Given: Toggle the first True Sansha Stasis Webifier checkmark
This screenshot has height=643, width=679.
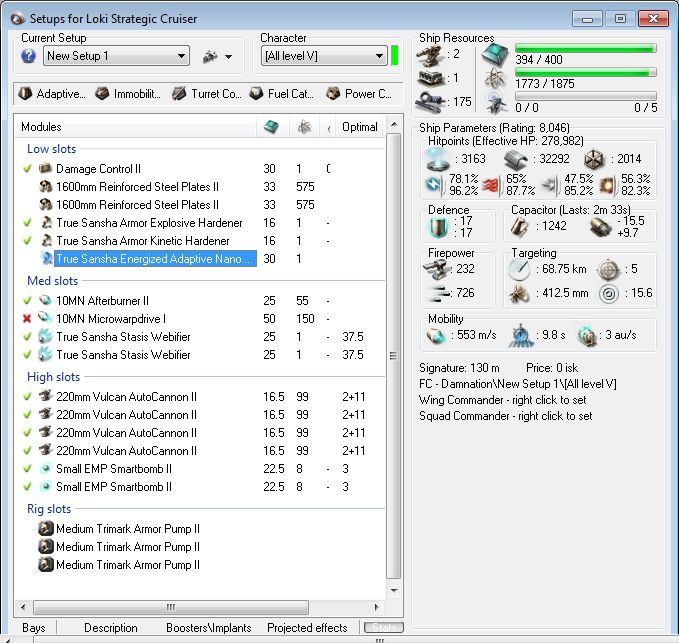Looking at the screenshot, I should tap(27, 336).
